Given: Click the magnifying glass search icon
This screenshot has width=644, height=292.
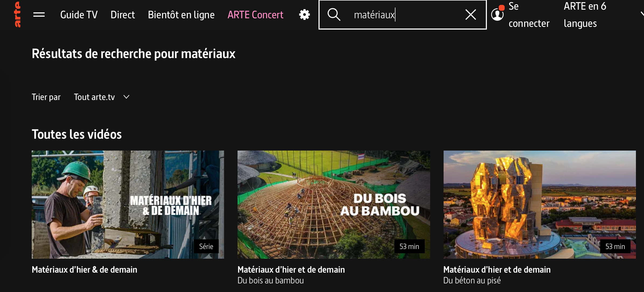Looking at the screenshot, I should tap(334, 15).
